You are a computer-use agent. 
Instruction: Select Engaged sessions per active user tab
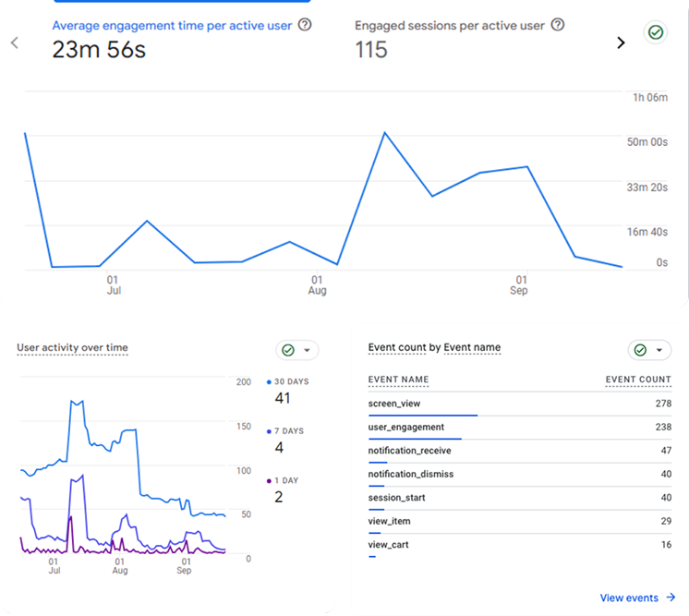pos(450,26)
